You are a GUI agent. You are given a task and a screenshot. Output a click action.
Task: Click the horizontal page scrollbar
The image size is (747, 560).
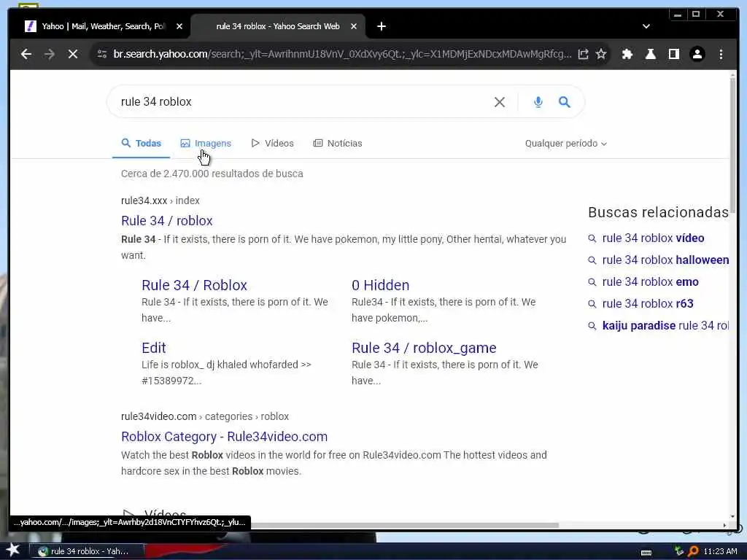(404, 525)
